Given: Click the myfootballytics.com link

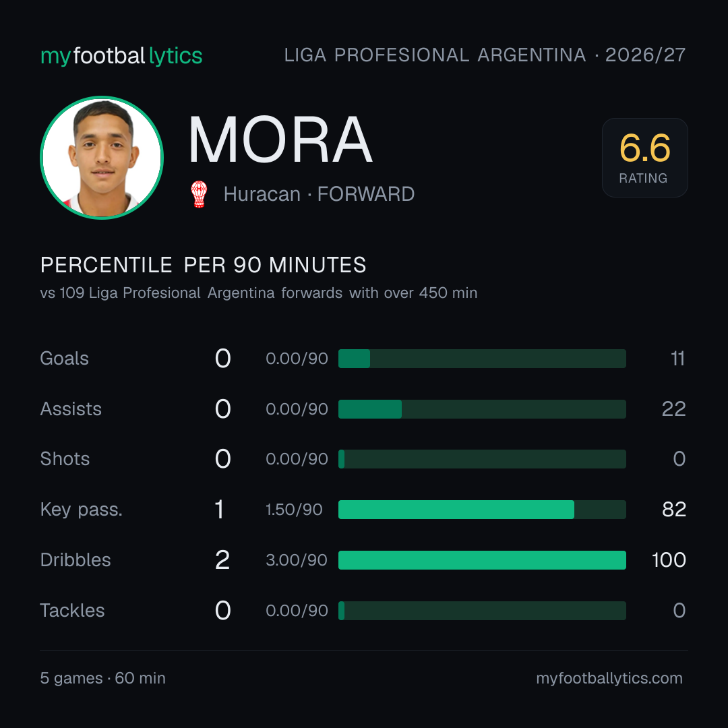Looking at the screenshot, I should coord(609,678).
